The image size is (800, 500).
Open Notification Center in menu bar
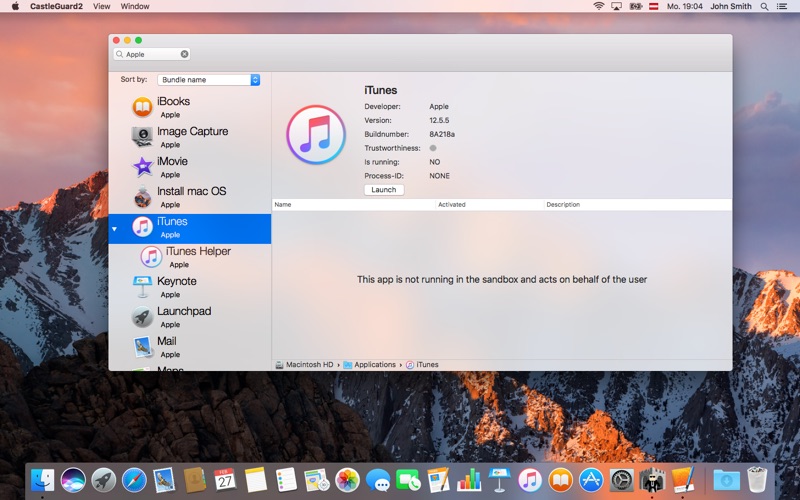pyautogui.click(x=782, y=6)
